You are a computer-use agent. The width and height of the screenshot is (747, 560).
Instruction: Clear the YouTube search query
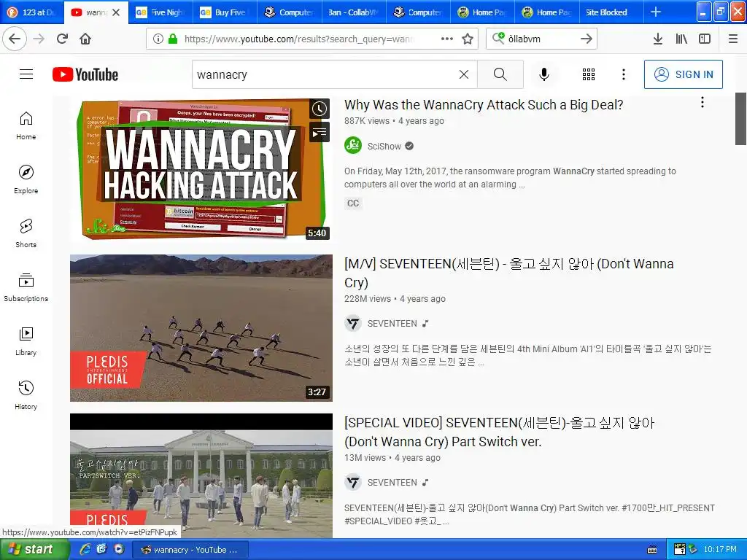[x=463, y=74]
